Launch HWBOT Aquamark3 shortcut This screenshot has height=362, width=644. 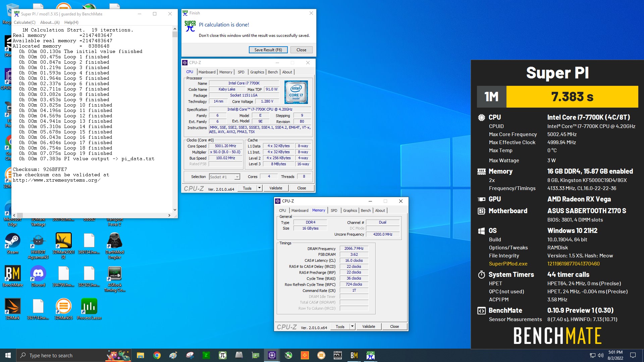[x=38, y=246]
